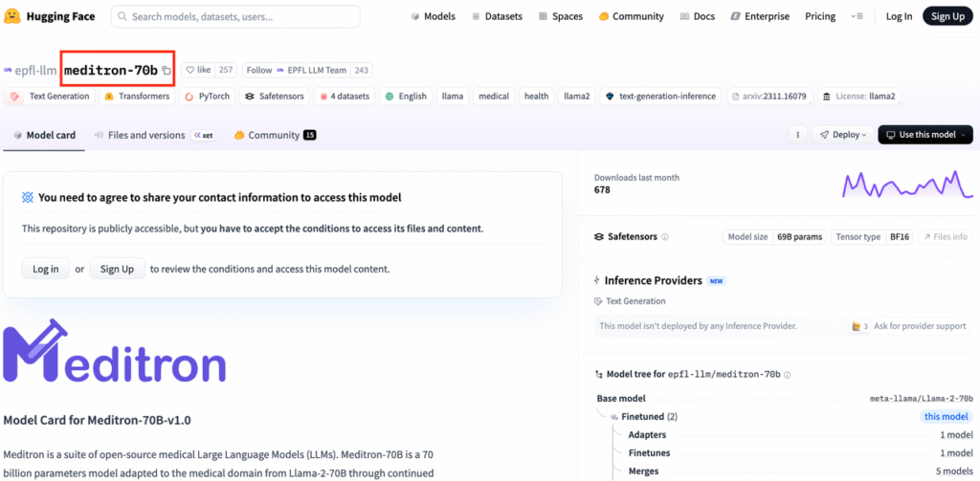Screen dimensions: 980x481
Task: Click the Meditron logo image
Action: pyautogui.click(x=115, y=355)
